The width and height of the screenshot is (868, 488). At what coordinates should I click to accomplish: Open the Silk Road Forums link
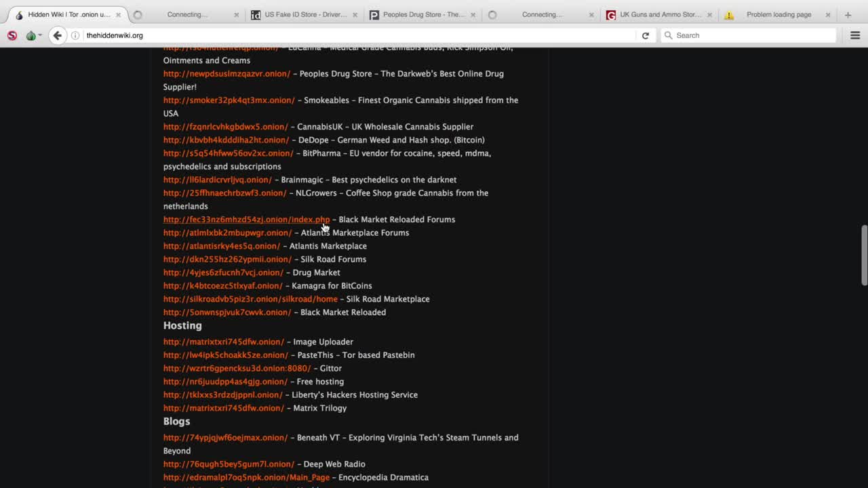(x=228, y=259)
